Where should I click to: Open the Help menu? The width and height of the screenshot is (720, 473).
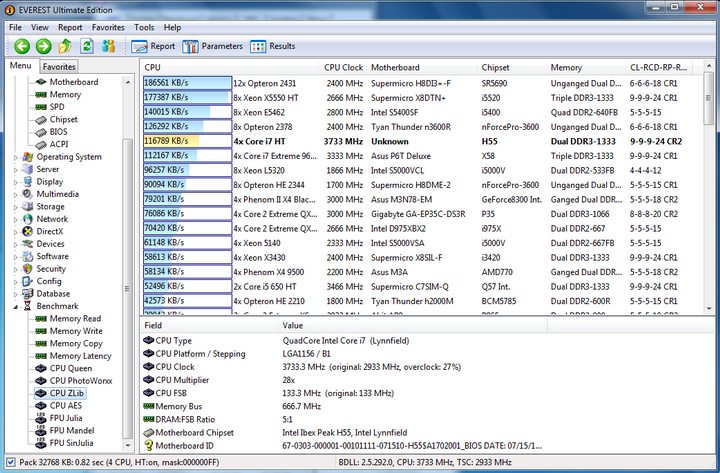click(x=172, y=28)
